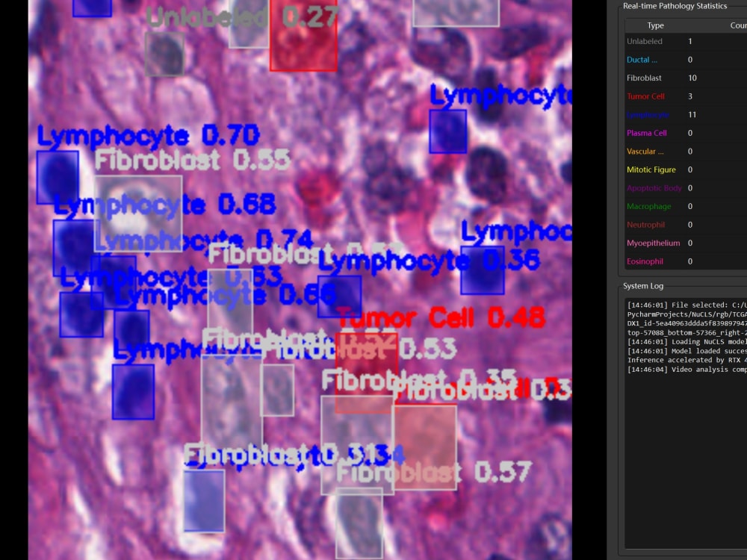Viewport: 747px width, 560px height.
Task: Click the 'Lymphocyte 0.68' detection label
Action: tap(165, 205)
